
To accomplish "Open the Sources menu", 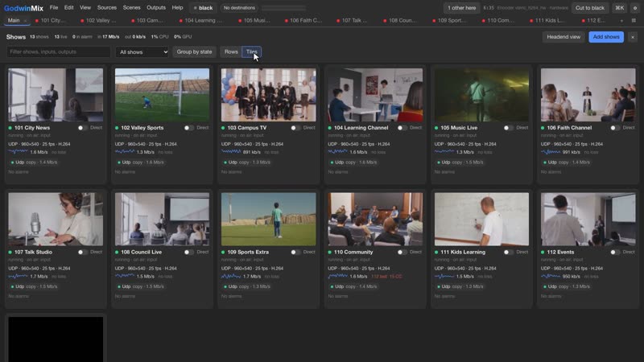I will 107,8.
